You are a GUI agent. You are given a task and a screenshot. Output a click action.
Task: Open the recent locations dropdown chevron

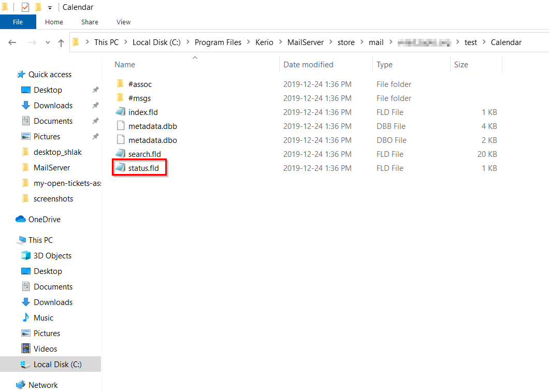pos(48,42)
